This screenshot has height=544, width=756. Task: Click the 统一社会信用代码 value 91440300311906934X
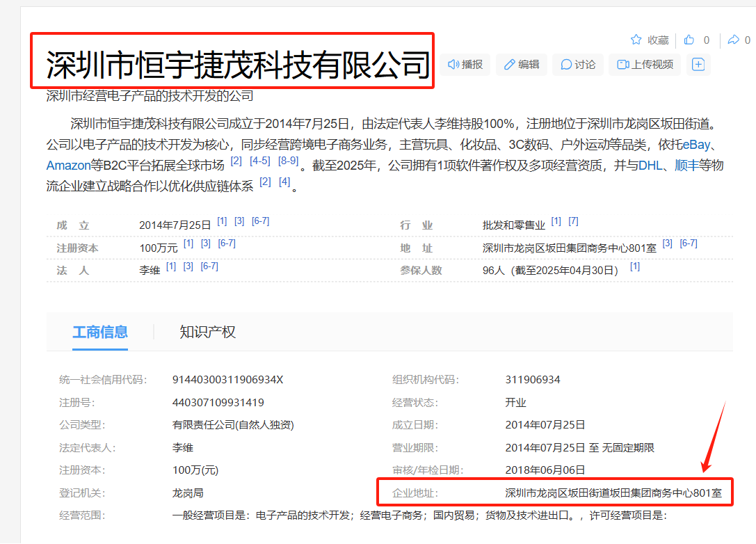point(227,380)
